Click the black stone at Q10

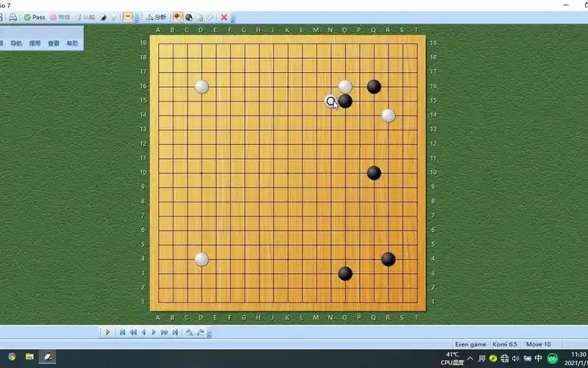[374, 173]
